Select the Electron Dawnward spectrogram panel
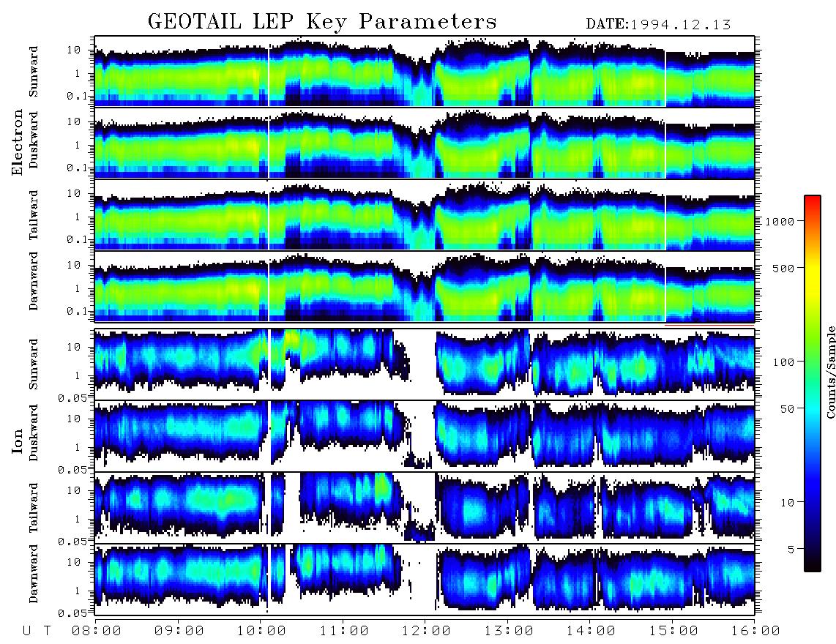This screenshot has width=836, height=644. 425,287
